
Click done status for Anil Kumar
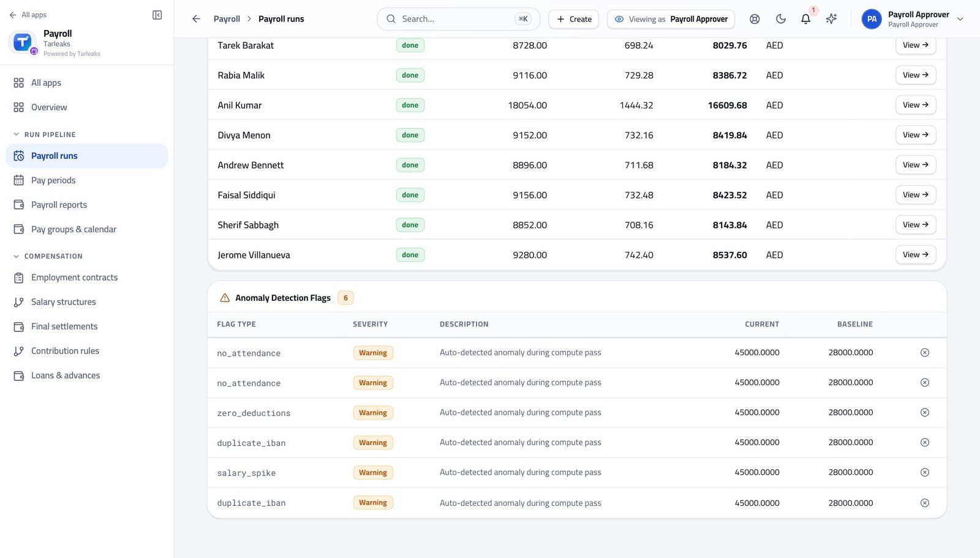tap(410, 105)
